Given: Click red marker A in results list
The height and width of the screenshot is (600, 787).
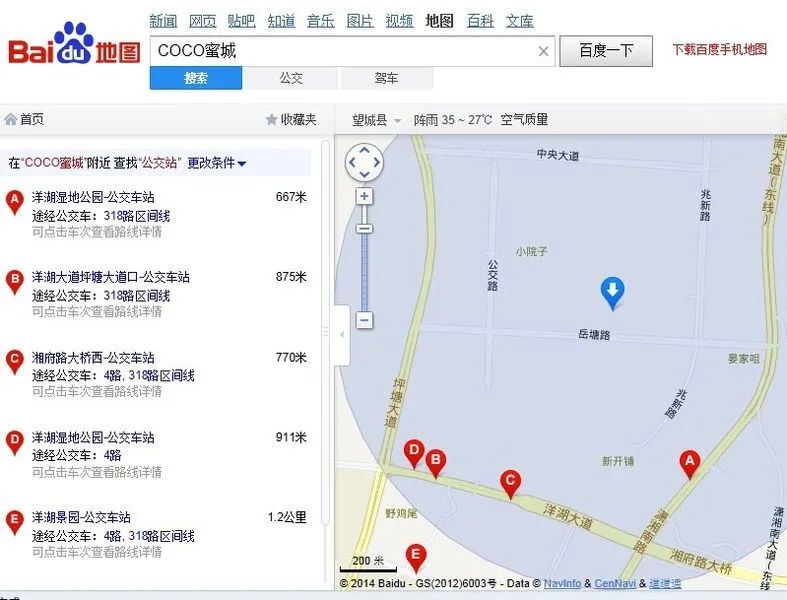Looking at the screenshot, I should tap(15, 202).
